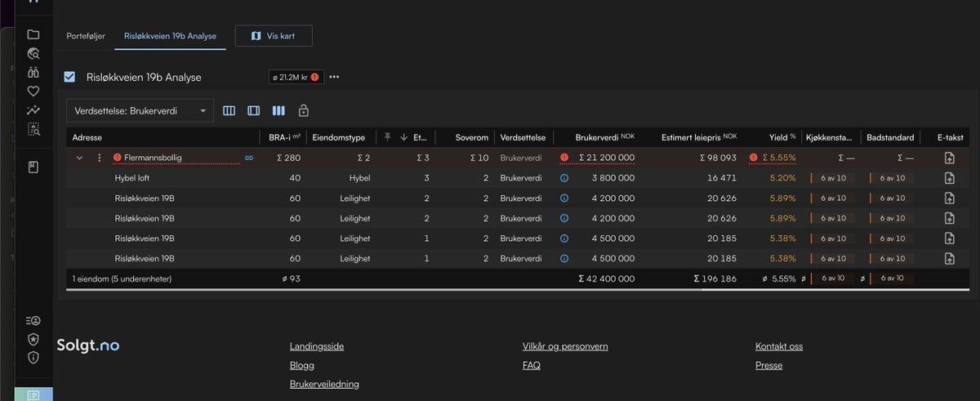The width and height of the screenshot is (980, 401).
Task: Open the Brukerveiledning footer link
Action: click(324, 384)
